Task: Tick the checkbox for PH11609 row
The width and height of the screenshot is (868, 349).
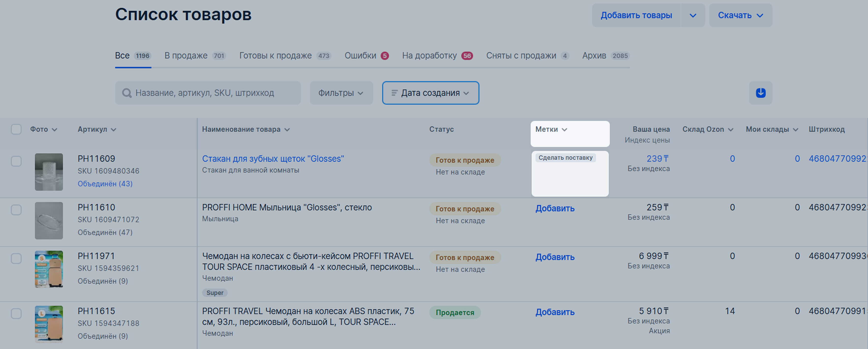Action: [x=16, y=161]
